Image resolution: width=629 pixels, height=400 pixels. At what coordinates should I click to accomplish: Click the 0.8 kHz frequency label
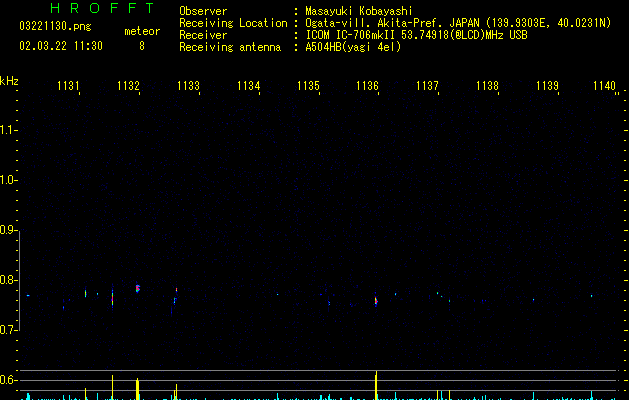pyautogui.click(x=8, y=280)
